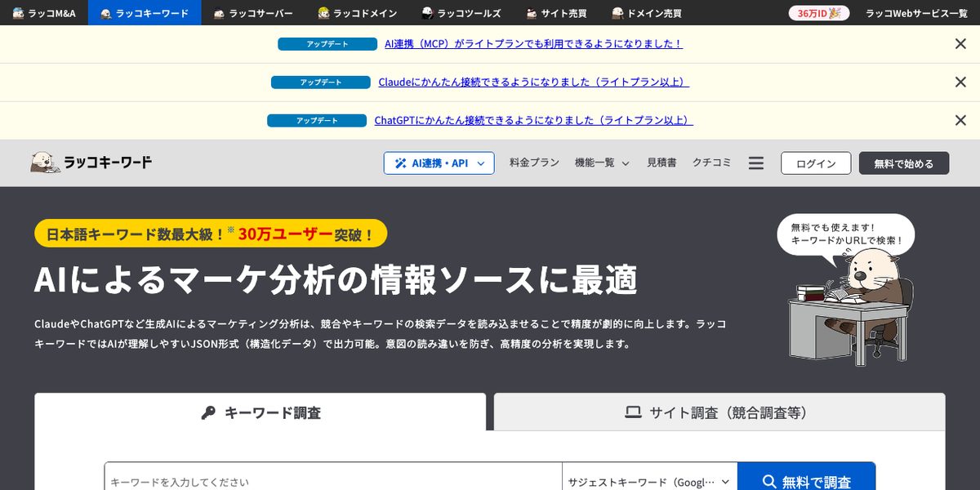Open ラッコツールズ in the top bar
The height and width of the screenshot is (490, 980).
(x=461, y=13)
